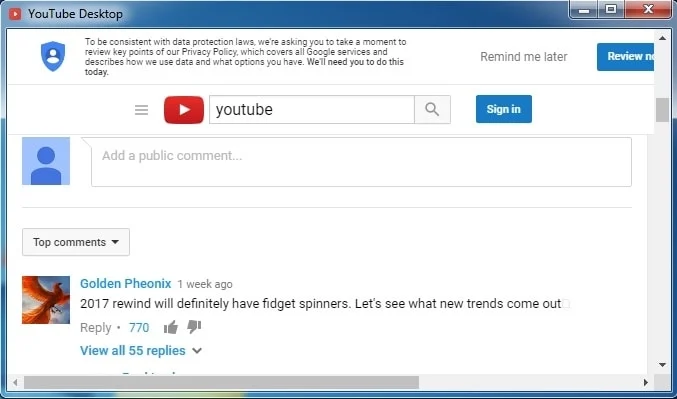Click the privacy shield icon
Screen dimensions: 677x399
tap(53, 56)
